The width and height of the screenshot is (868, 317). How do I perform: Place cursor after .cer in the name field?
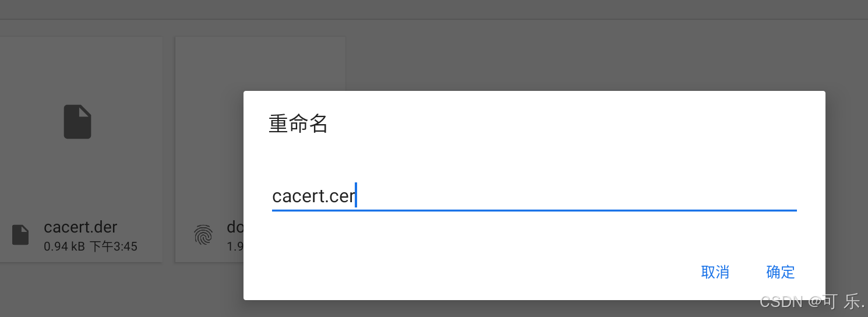tap(355, 196)
